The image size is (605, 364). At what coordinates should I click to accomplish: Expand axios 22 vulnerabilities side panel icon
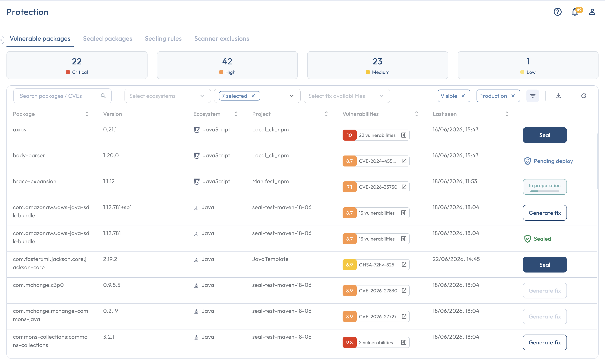[x=404, y=135]
